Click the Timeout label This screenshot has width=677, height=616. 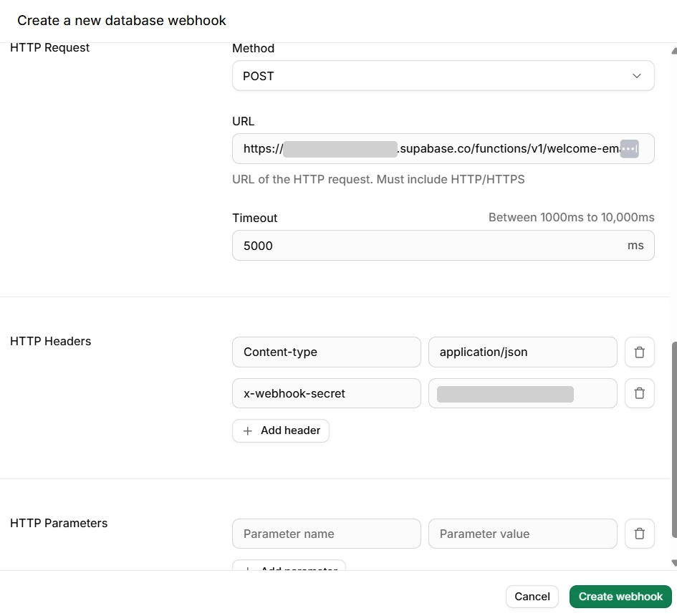(x=255, y=218)
